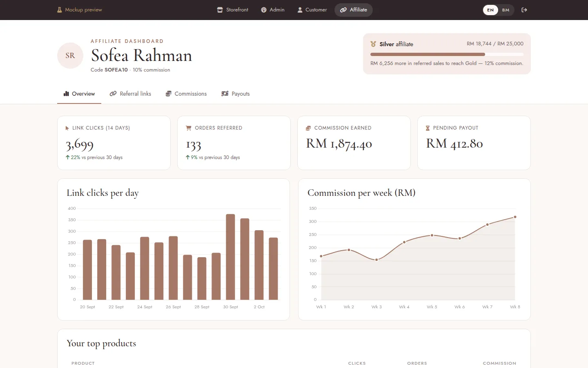Switch language to EN
The image size is (588, 368).
point(490,10)
